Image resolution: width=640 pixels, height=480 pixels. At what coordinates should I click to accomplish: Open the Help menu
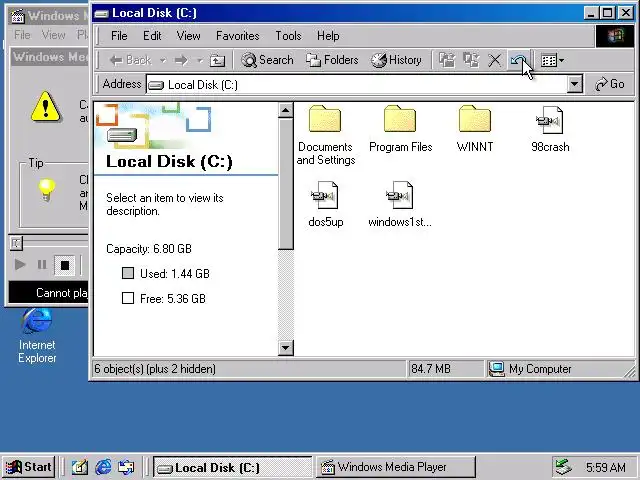328,36
